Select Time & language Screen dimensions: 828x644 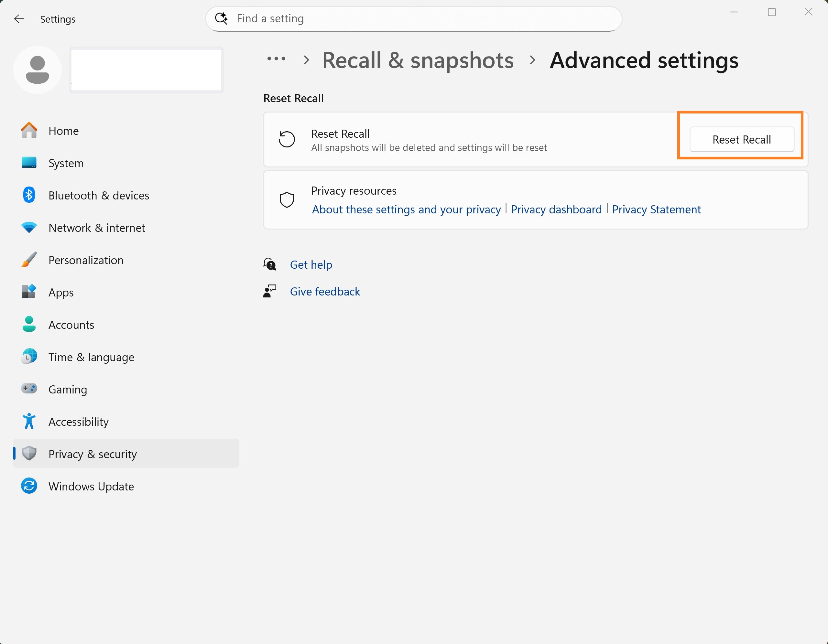(126, 357)
